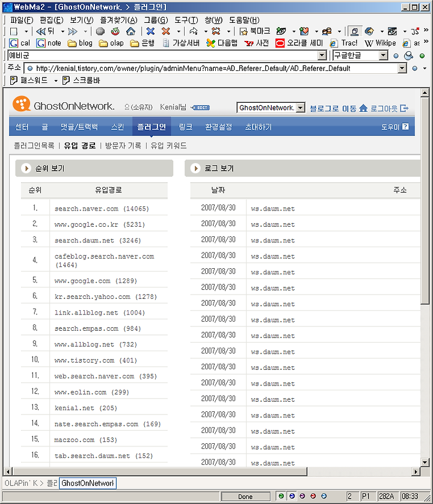
Task: Open the 다음맵 bookmark
Action: 222,43
